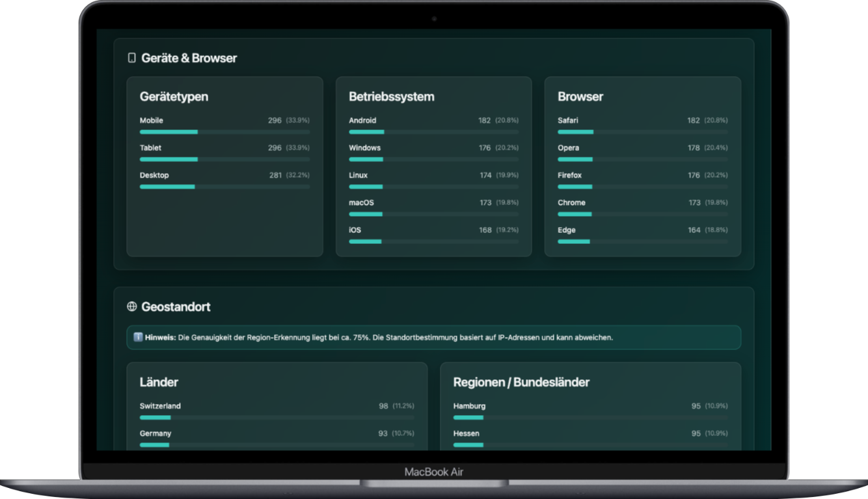Click the Android usage progress bar
This screenshot has height=499, width=868.
coord(433,132)
